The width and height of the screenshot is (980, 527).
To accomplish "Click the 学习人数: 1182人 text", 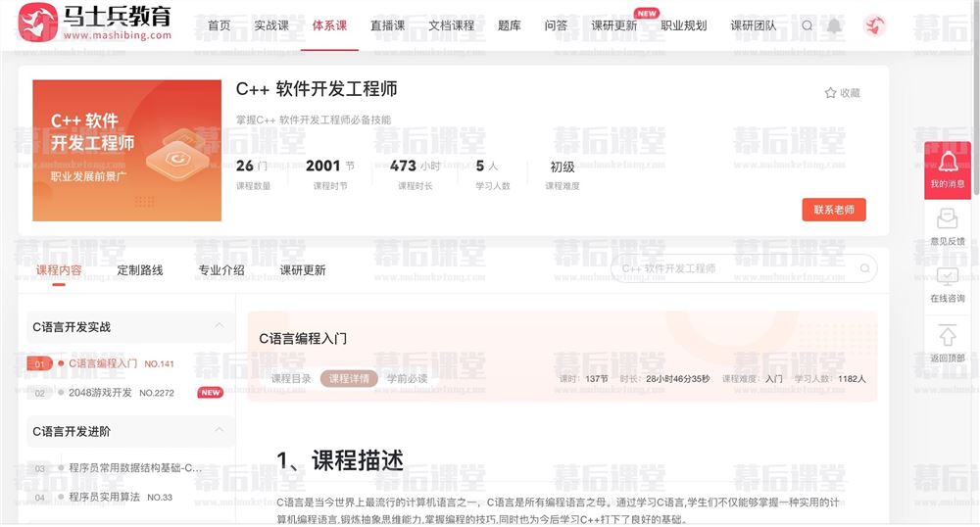I will coord(830,379).
